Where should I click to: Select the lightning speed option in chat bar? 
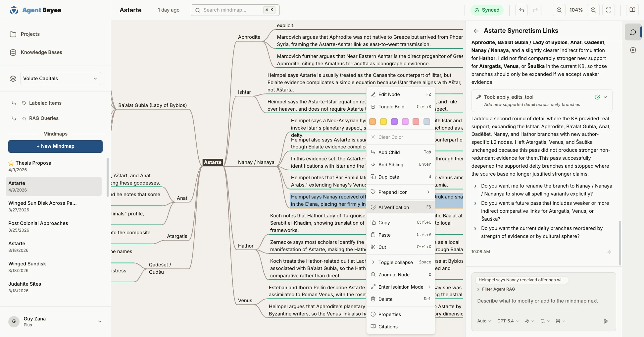coord(528,321)
